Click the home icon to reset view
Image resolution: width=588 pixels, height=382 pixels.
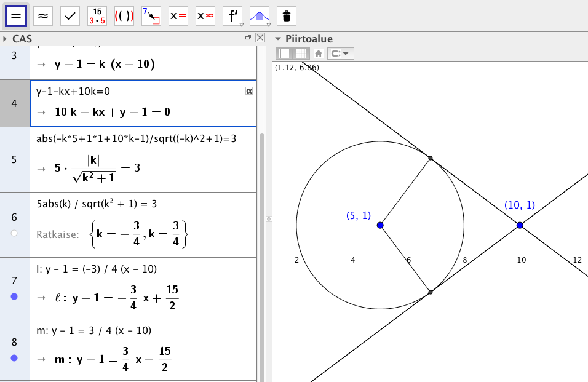point(319,54)
